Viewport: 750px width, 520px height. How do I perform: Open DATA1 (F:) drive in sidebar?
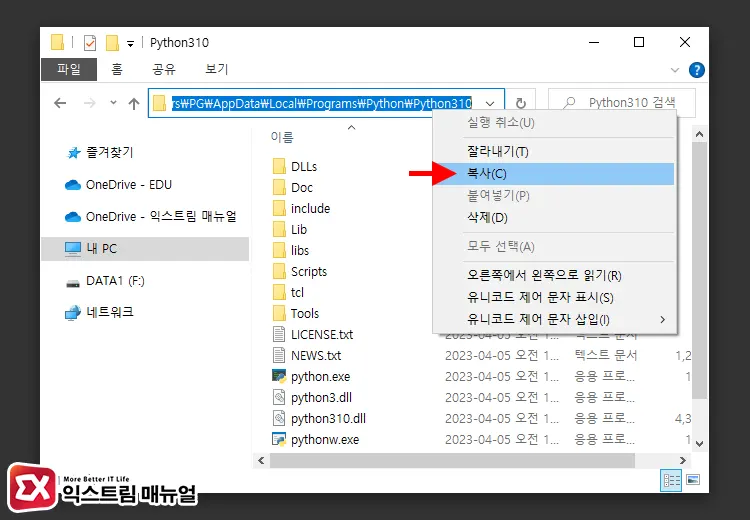[114, 282]
